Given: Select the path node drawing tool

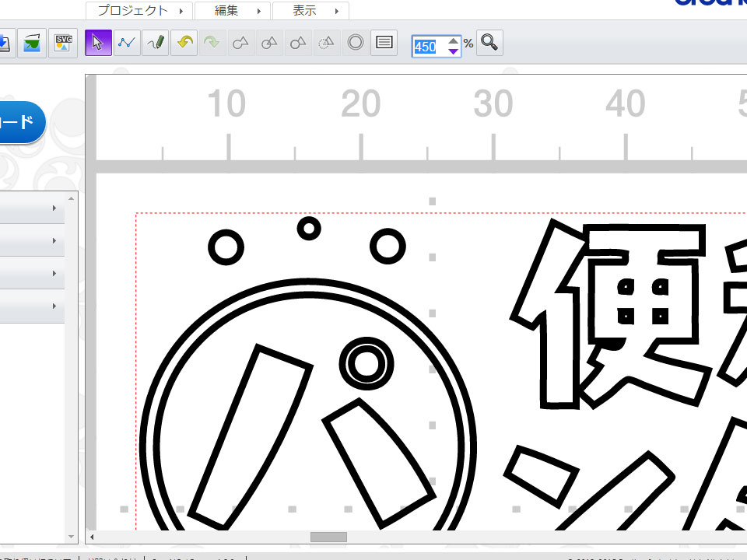Looking at the screenshot, I should [x=127, y=43].
